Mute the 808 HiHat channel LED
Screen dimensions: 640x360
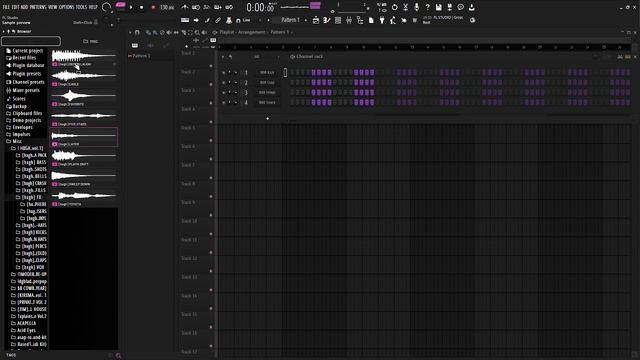pyautogui.click(x=223, y=93)
